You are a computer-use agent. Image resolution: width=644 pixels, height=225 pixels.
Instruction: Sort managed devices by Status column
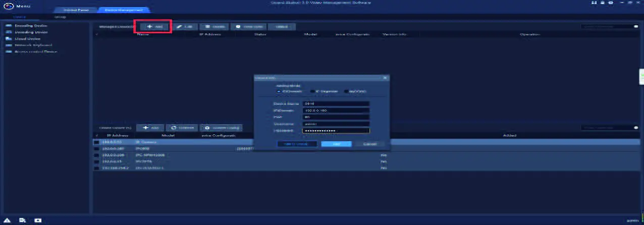pos(260,34)
